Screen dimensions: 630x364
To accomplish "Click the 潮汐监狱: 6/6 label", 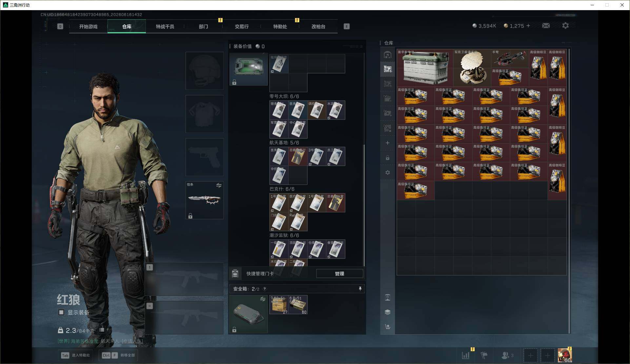I will pyautogui.click(x=284, y=235).
